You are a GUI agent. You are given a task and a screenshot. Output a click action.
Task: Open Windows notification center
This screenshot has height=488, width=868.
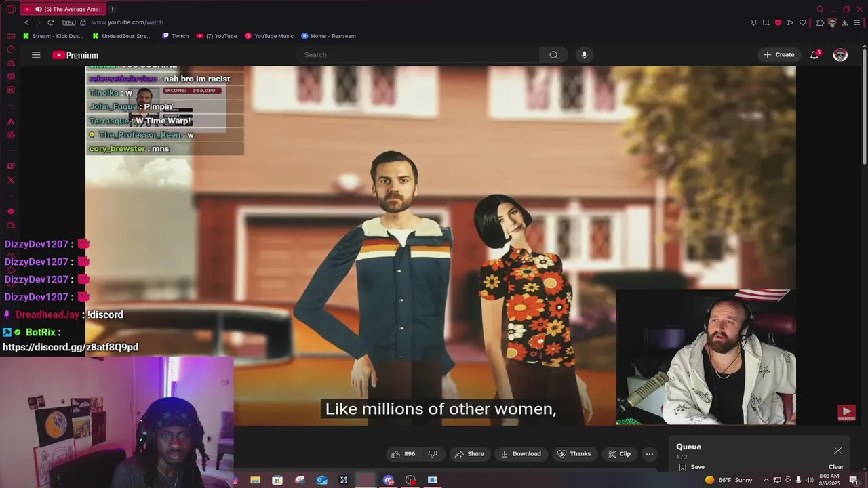tap(854, 480)
